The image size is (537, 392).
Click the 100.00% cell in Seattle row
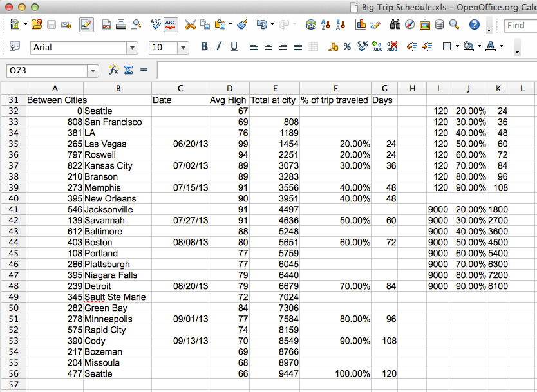click(335, 373)
